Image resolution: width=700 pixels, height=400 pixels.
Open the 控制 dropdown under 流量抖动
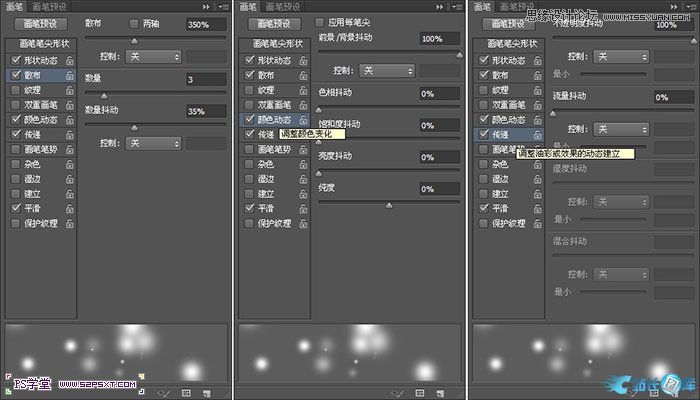click(x=621, y=129)
